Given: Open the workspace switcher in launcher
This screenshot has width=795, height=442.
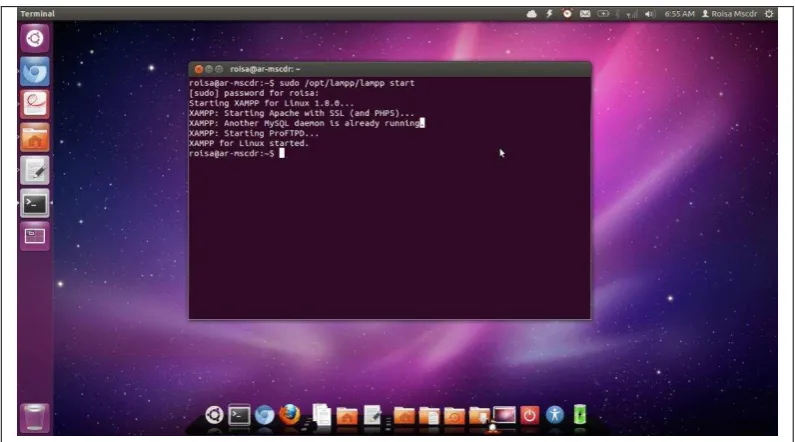Looking at the screenshot, I should [34, 236].
